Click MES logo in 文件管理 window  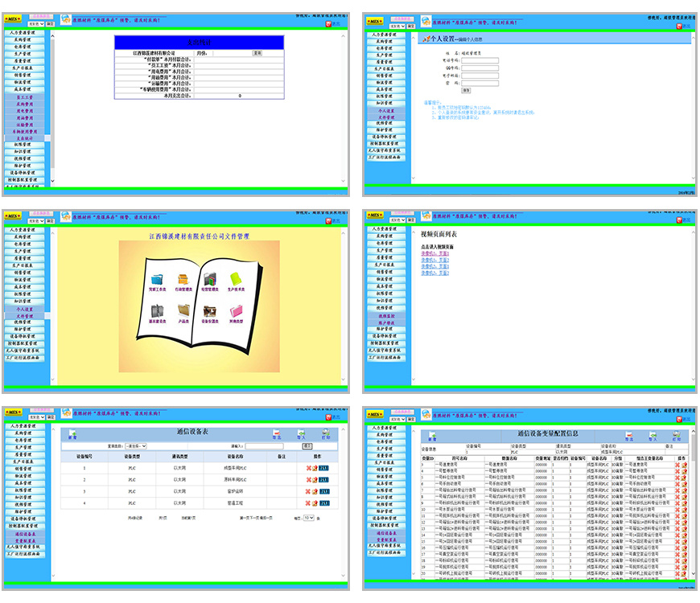coord(13,215)
